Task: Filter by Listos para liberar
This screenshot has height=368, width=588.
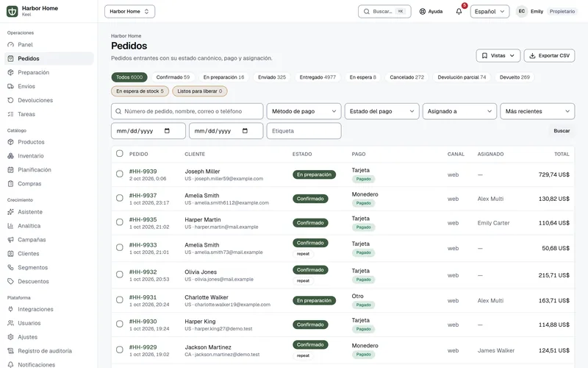Action: click(x=199, y=91)
